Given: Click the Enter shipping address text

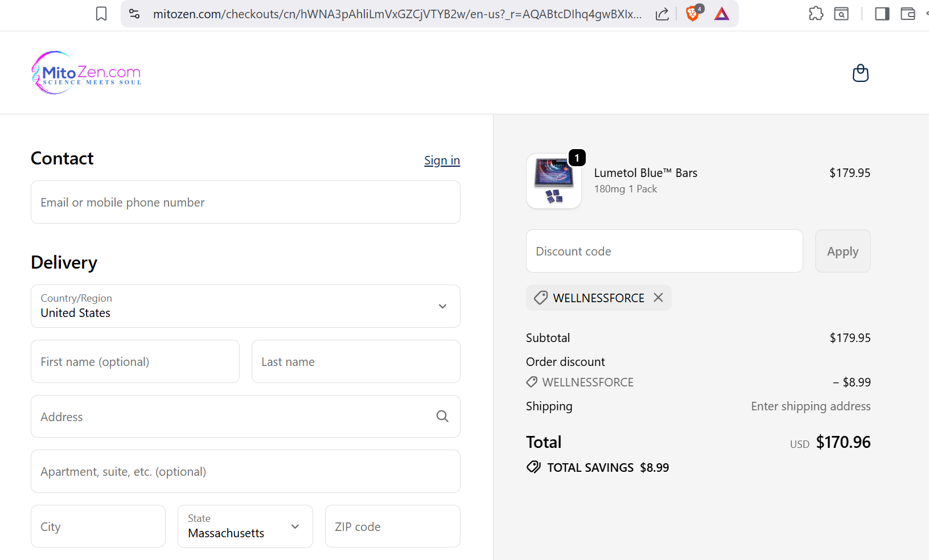Looking at the screenshot, I should 811,406.
